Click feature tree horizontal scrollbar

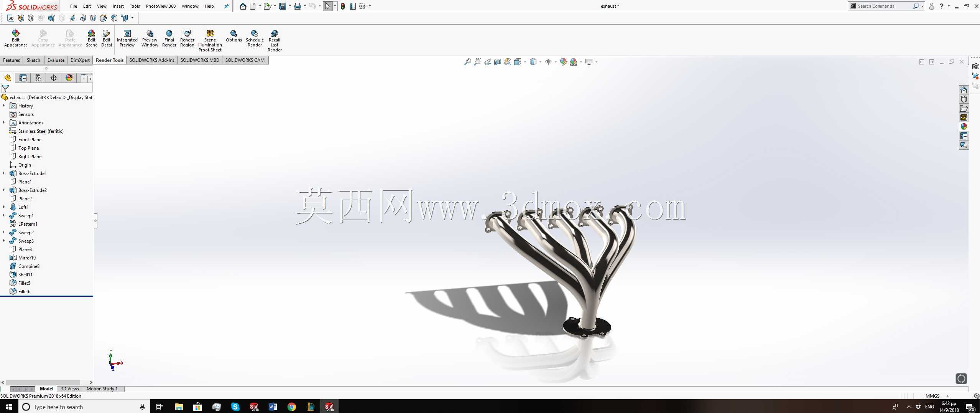(42, 382)
